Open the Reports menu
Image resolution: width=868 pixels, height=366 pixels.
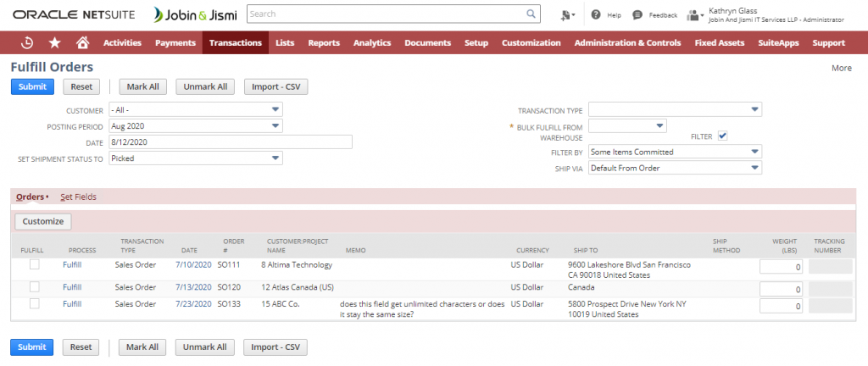click(x=324, y=42)
